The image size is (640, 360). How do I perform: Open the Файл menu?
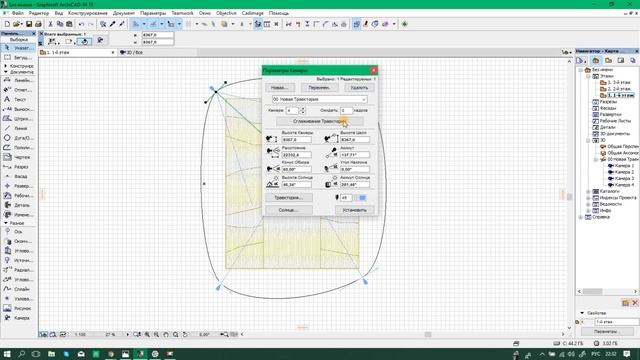click(x=18, y=13)
